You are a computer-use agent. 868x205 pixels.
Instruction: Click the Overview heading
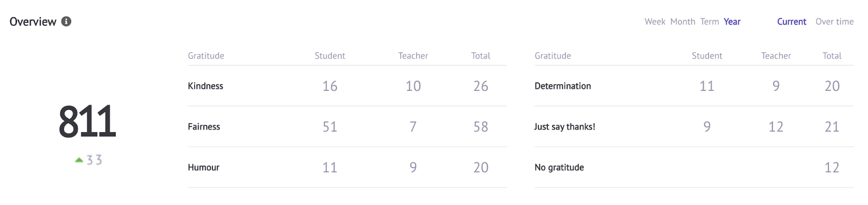pyautogui.click(x=33, y=22)
